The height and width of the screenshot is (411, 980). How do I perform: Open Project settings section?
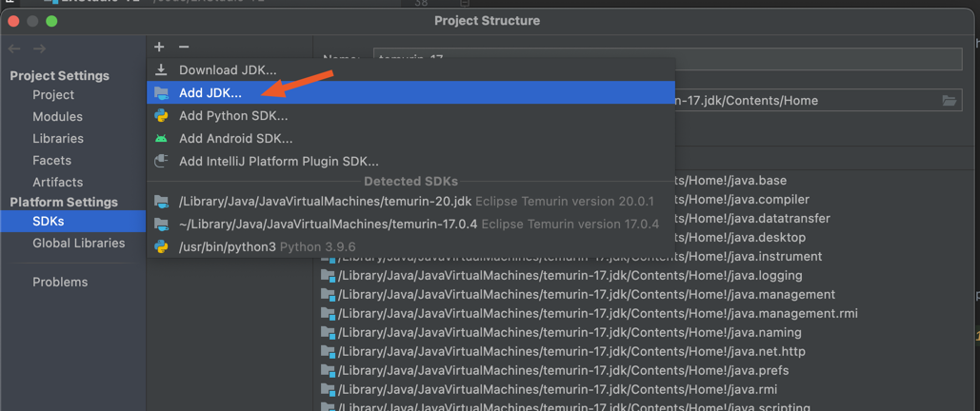click(53, 95)
